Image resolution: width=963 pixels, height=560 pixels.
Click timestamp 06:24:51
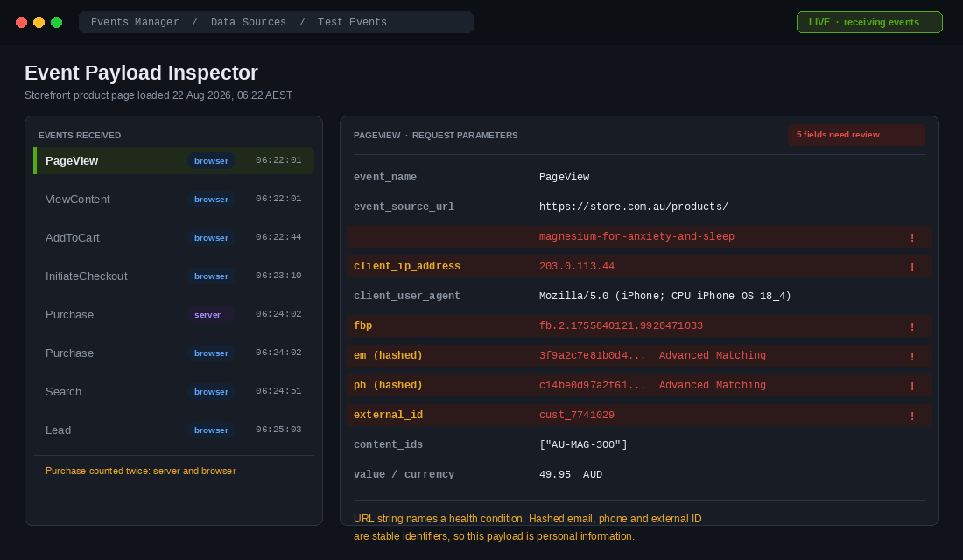coord(278,391)
